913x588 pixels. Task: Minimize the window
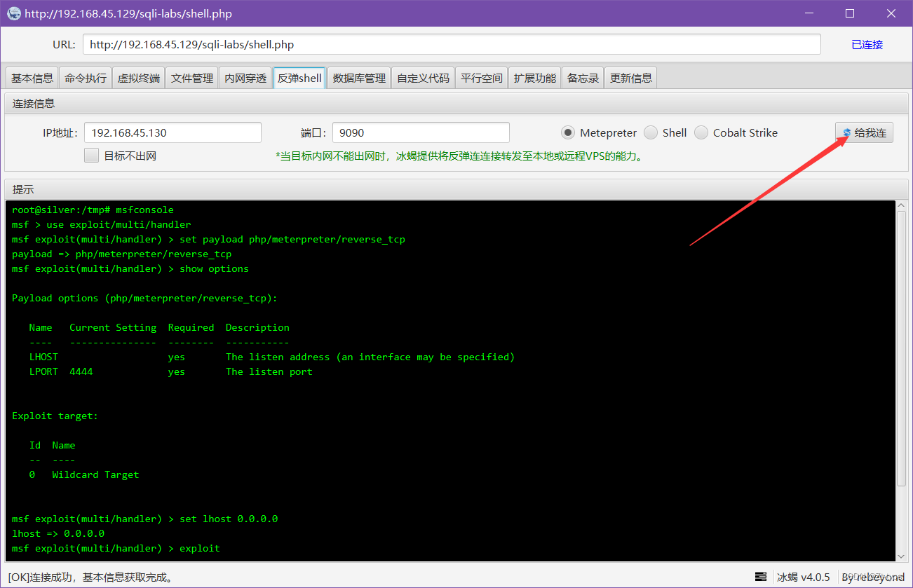(x=808, y=13)
